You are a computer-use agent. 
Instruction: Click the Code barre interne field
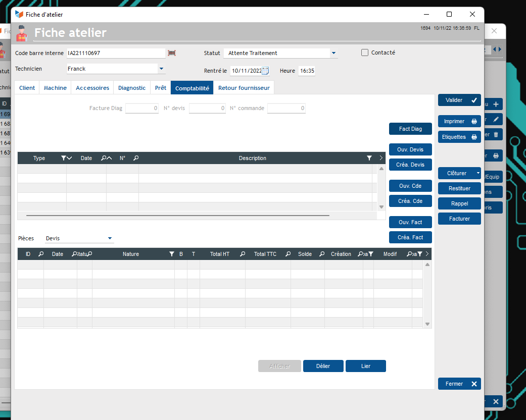tap(116, 53)
